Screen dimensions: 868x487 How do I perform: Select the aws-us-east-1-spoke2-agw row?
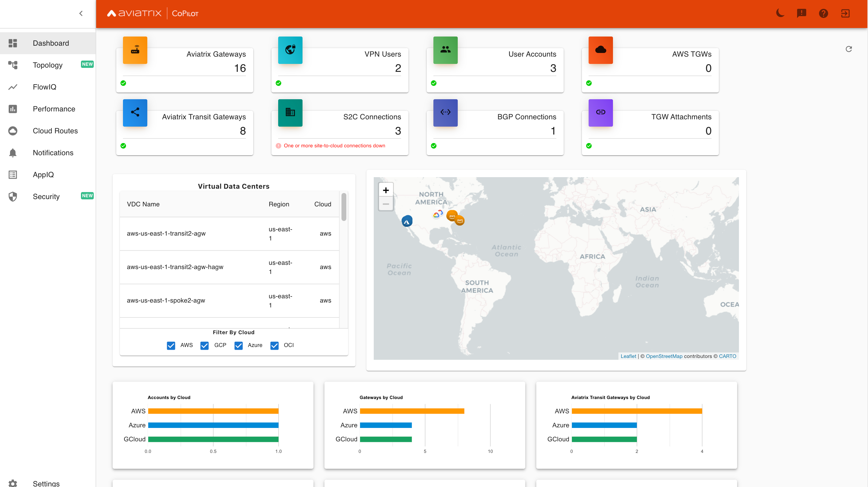coord(229,301)
